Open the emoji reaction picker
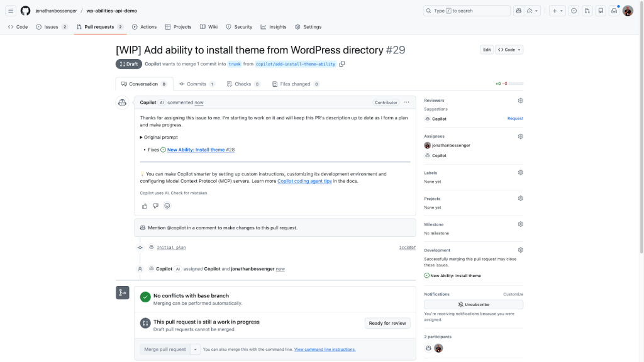Viewport: 644px width, 362px height. (167, 206)
